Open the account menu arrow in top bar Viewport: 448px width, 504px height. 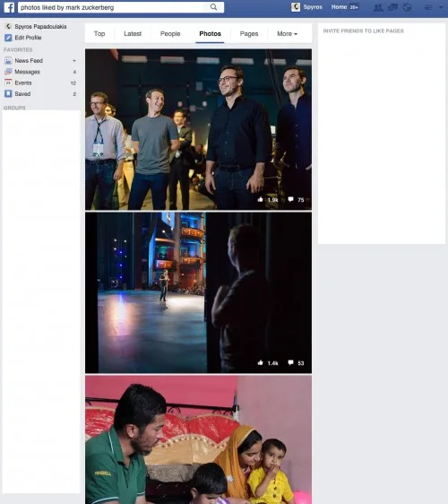[441, 7]
